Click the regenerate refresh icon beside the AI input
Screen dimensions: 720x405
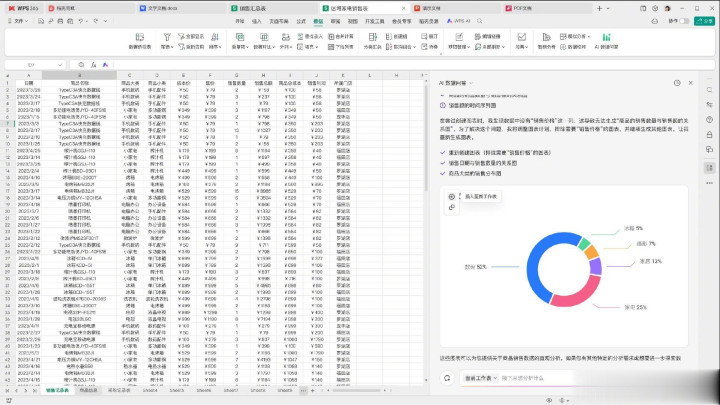point(447,378)
